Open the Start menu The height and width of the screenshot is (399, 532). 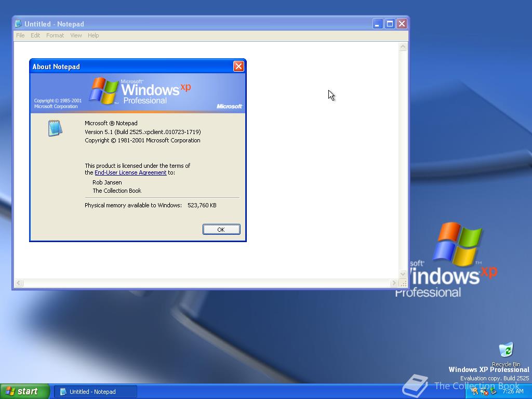[24, 392]
